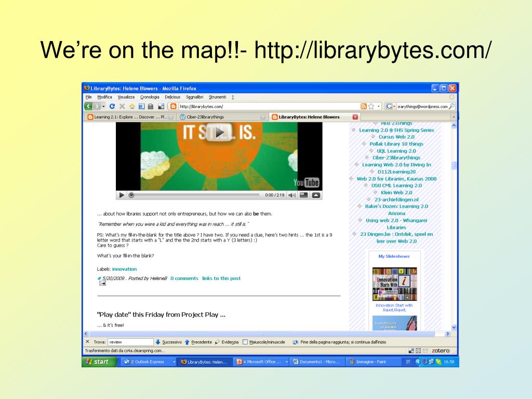Bookmark this page with the star icon
Viewport: 532px width, 399px height.
[x=371, y=106]
